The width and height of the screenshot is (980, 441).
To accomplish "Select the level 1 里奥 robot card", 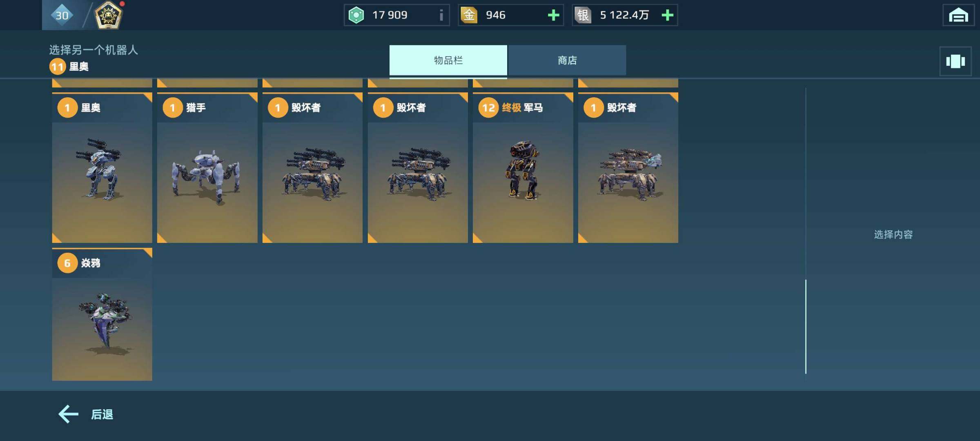I will [x=102, y=168].
